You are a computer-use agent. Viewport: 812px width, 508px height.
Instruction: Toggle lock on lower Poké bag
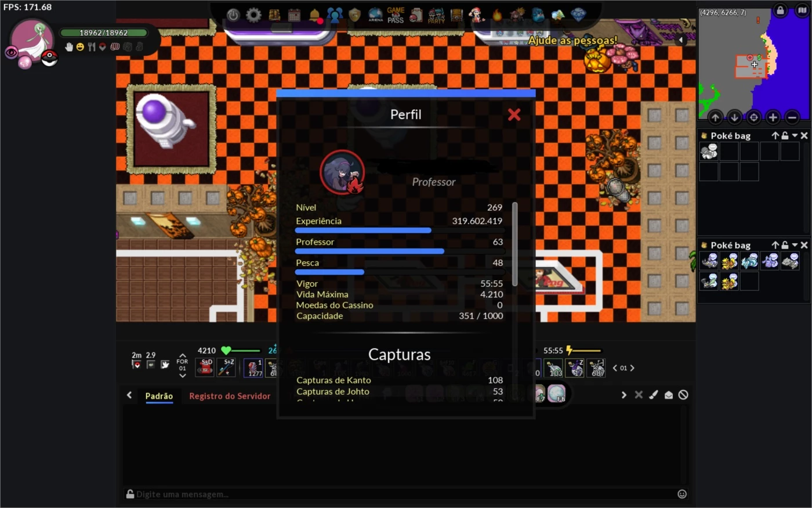click(x=785, y=245)
